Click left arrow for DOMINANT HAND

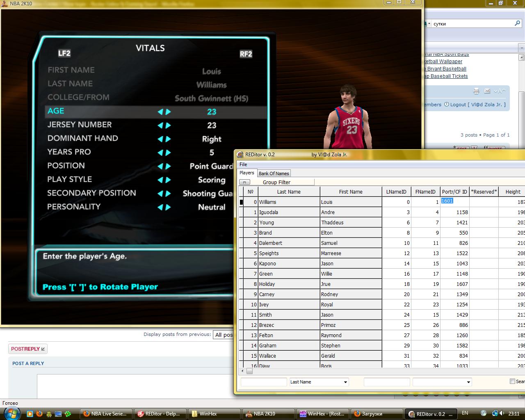pyautogui.click(x=160, y=139)
